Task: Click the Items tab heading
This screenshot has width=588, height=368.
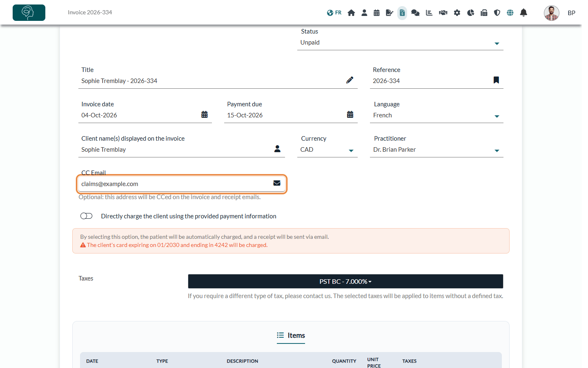Action: (291, 336)
